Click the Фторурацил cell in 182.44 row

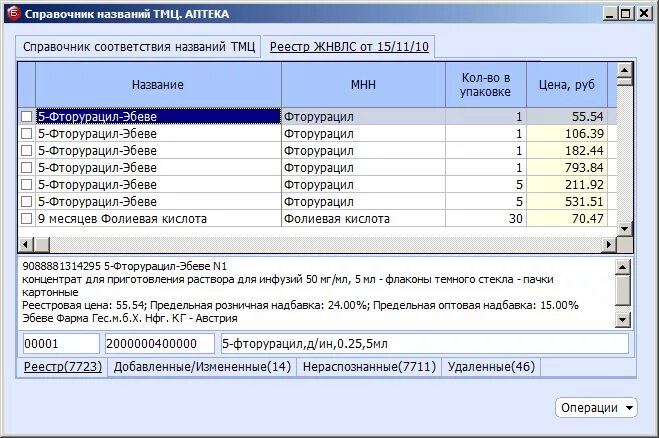click(x=363, y=150)
